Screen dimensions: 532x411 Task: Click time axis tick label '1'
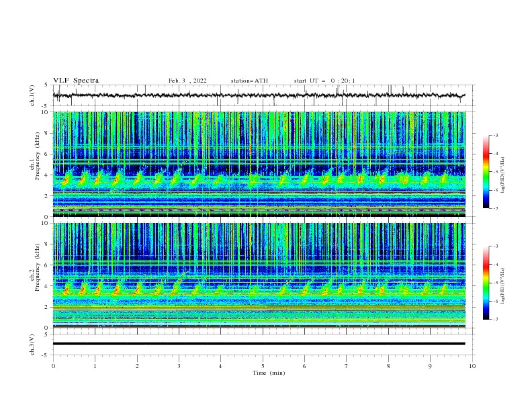[x=95, y=366]
